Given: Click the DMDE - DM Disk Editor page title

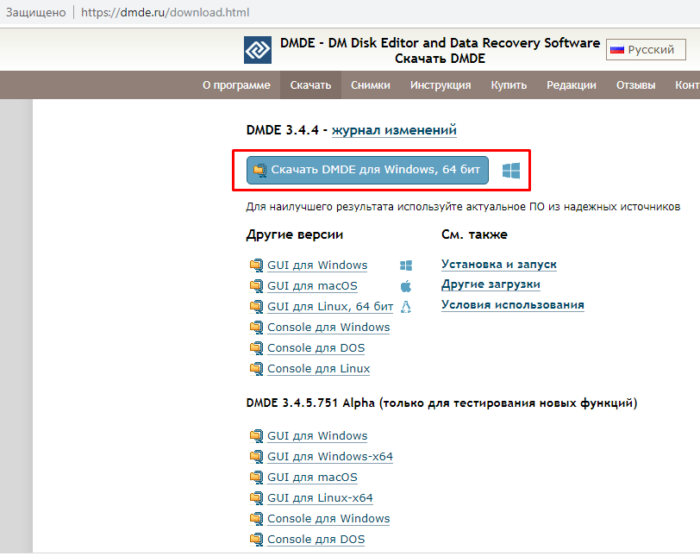Looking at the screenshot, I should tap(440, 43).
